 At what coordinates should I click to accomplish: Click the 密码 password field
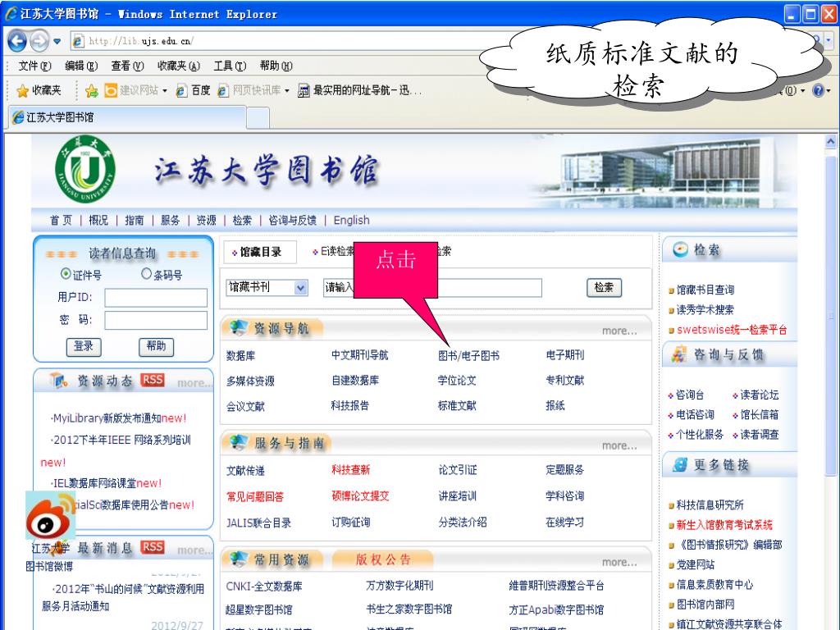(x=156, y=321)
